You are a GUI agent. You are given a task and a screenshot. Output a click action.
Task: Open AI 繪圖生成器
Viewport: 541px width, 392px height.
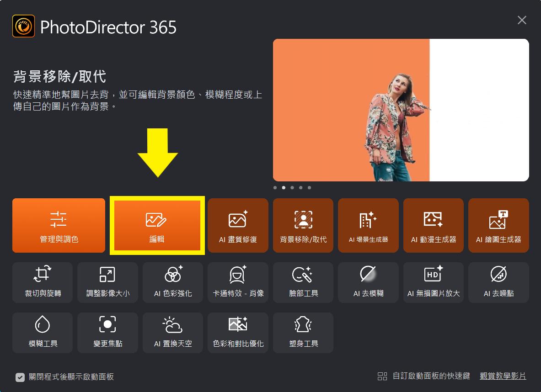coord(498,226)
